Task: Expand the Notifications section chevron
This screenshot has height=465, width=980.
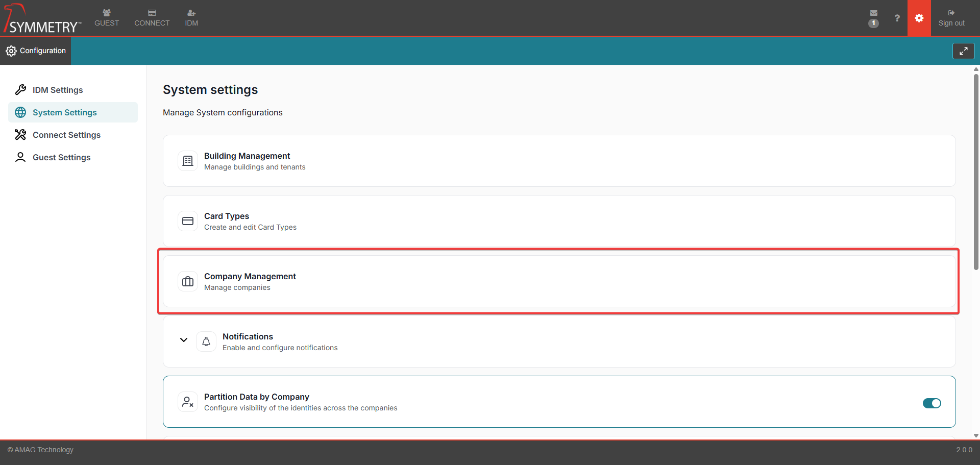Action: (x=184, y=340)
